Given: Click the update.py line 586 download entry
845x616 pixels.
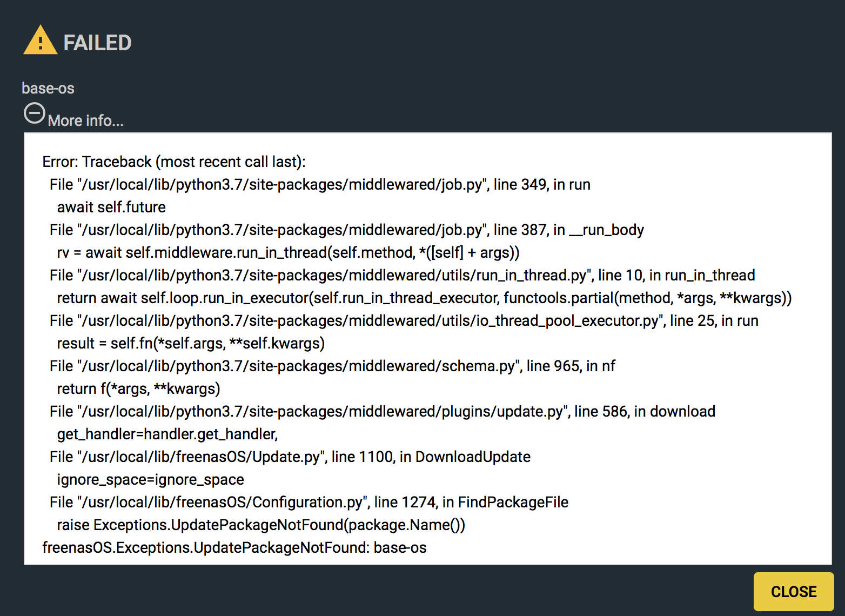Looking at the screenshot, I should tap(383, 412).
